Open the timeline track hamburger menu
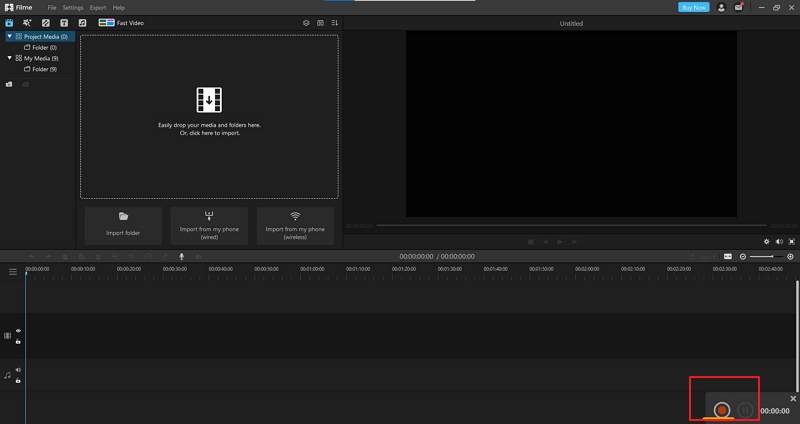800x424 pixels. [13, 272]
